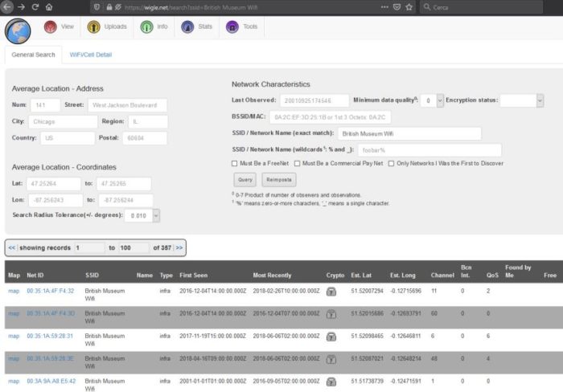Screen dimensions: 563x392
Task: Click crypto lock icon for 00:35:1A:59:28:3E row
Action: 331,359
